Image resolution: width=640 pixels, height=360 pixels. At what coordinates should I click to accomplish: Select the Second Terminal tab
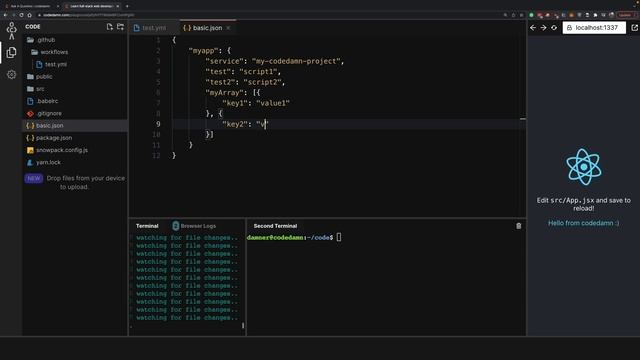pos(276,226)
